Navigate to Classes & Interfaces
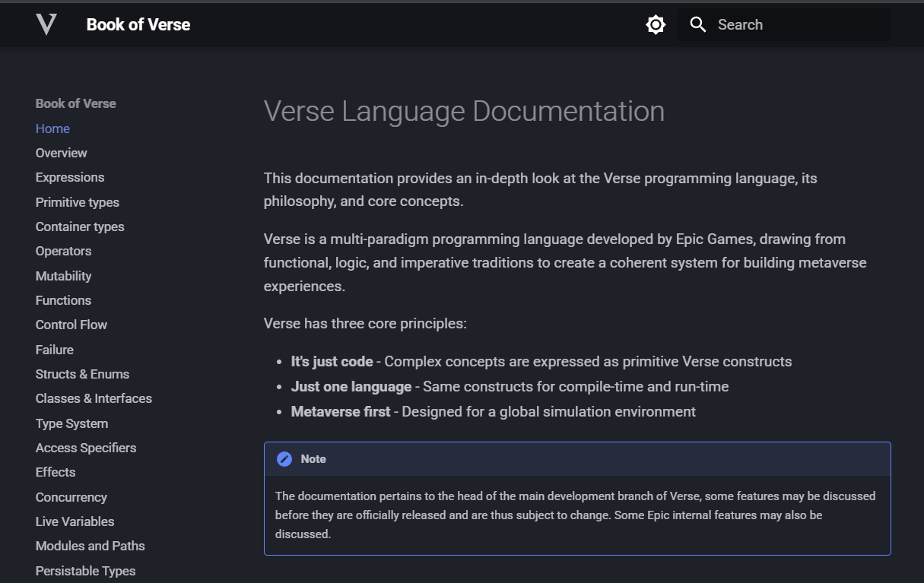 [94, 398]
